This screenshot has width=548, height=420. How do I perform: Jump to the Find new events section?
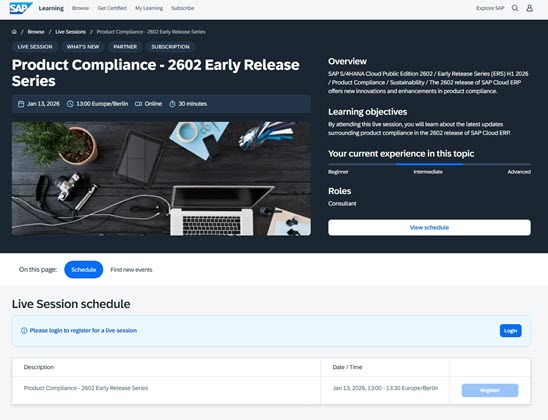(131, 270)
